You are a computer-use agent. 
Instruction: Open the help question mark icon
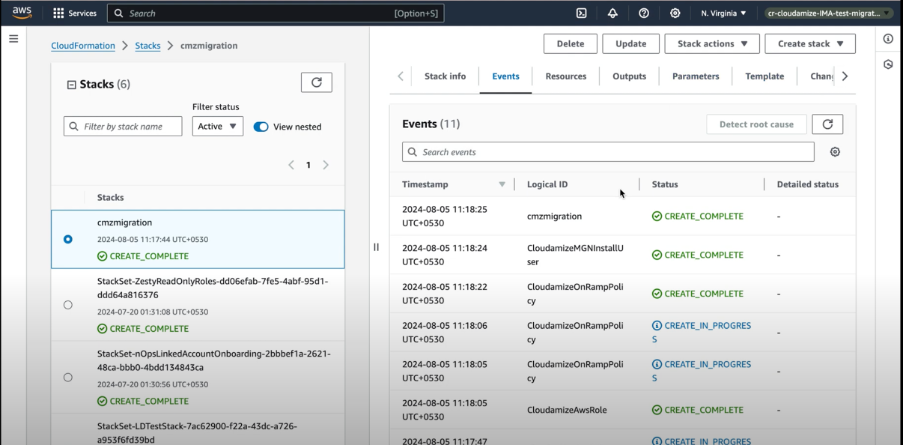pos(643,14)
